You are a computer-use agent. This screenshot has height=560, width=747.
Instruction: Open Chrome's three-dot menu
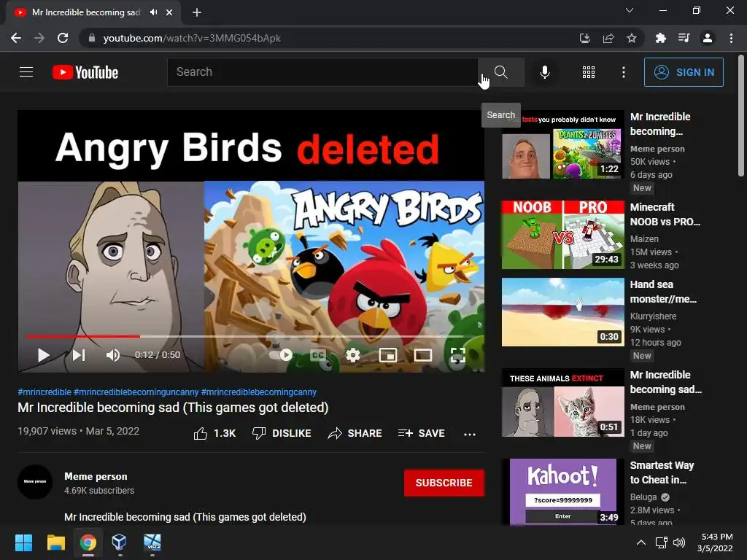[x=731, y=38]
